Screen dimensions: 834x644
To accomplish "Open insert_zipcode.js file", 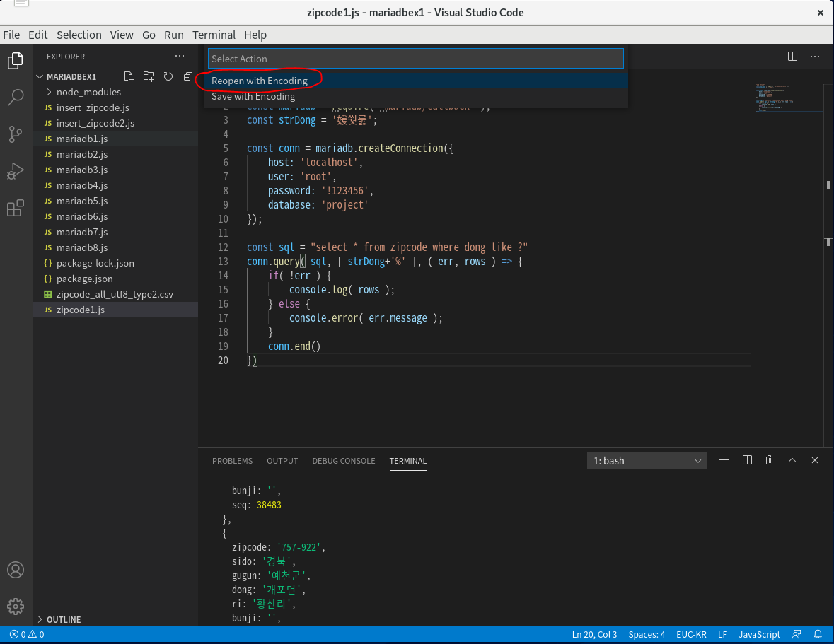I will (x=115, y=107).
